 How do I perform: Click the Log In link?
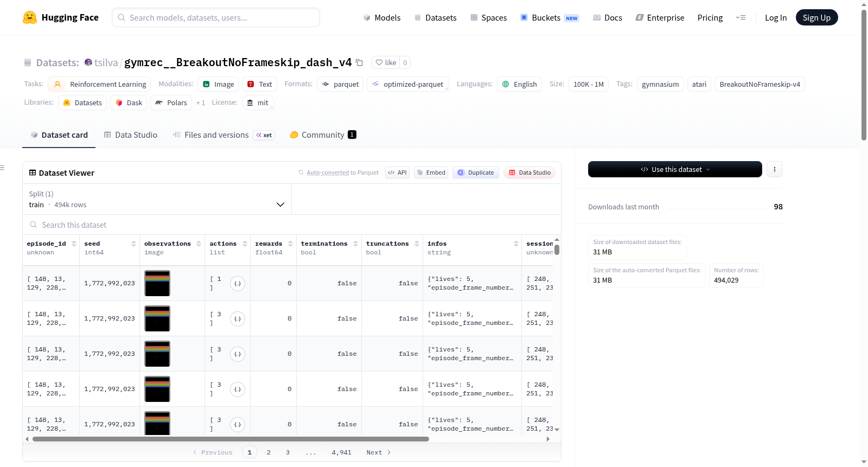point(776,18)
